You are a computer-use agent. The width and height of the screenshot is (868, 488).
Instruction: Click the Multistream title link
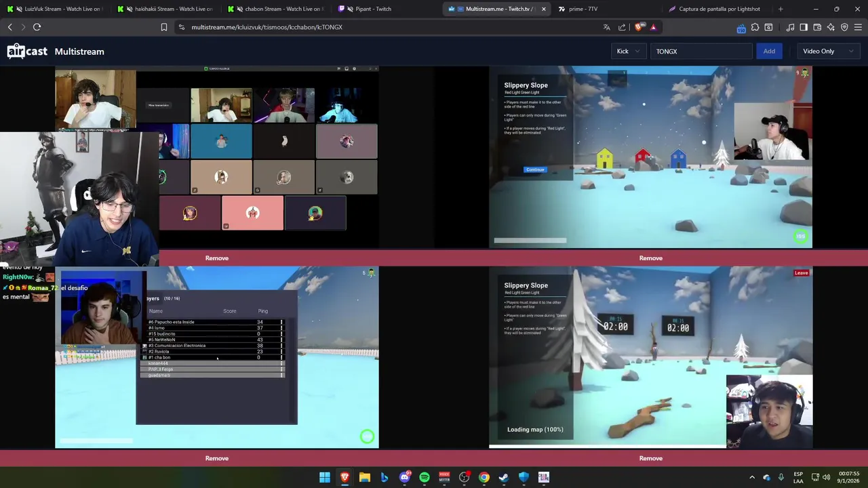pos(79,52)
